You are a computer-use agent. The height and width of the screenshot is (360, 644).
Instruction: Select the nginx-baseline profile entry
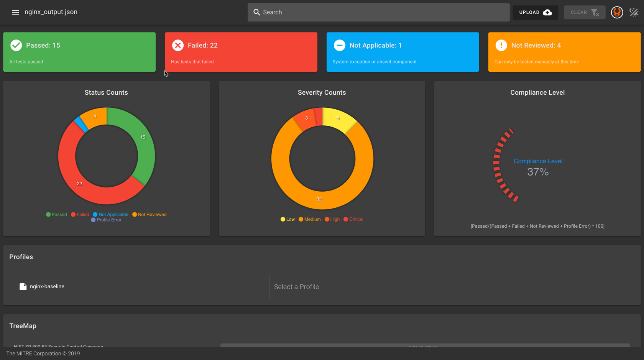[x=47, y=286]
